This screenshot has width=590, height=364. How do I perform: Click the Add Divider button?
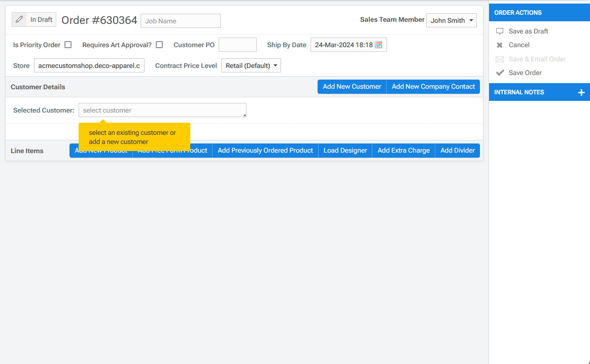tap(457, 151)
